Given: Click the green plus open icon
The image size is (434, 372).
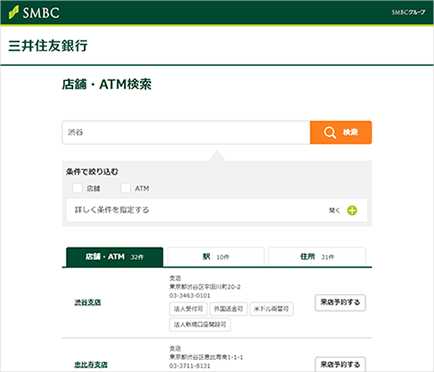Looking at the screenshot, I should tap(352, 210).
